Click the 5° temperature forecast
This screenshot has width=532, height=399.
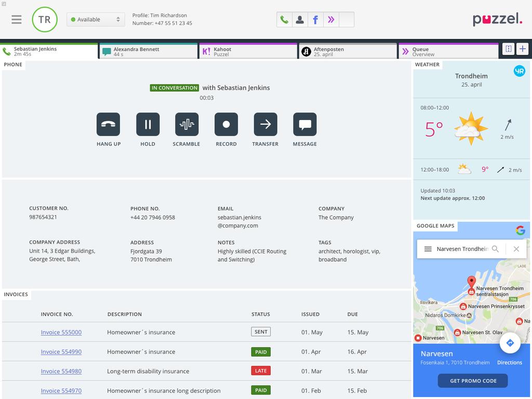tap(434, 129)
